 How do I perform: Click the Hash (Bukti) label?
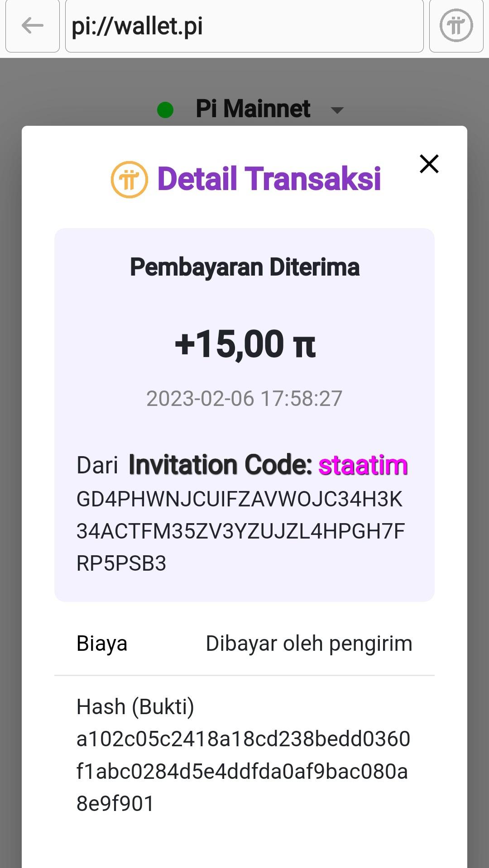tap(135, 706)
